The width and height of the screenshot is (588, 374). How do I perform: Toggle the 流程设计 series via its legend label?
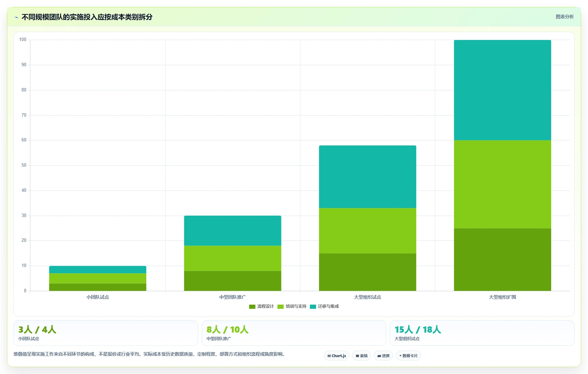tap(265, 306)
